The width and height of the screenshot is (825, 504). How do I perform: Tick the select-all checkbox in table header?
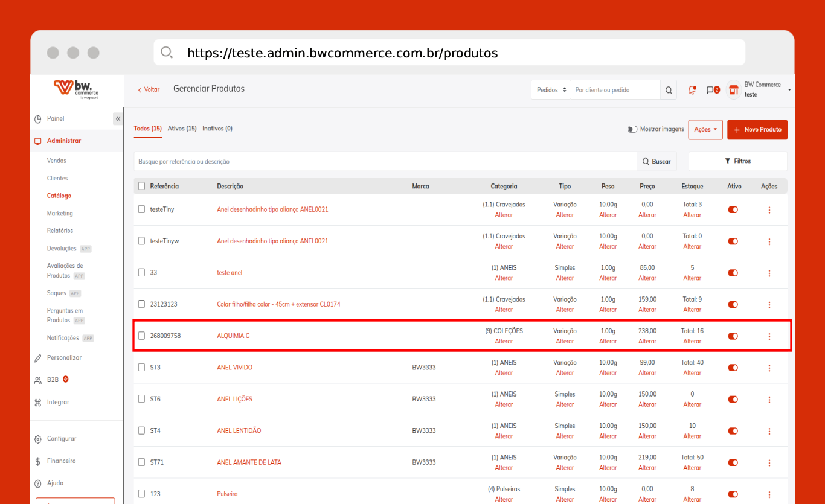(142, 186)
